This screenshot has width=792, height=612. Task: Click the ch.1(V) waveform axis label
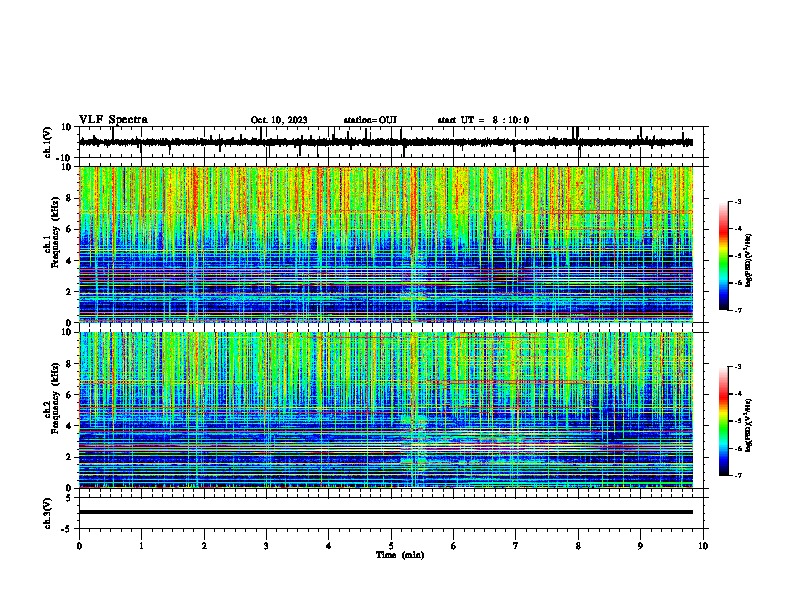tap(48, 142)
